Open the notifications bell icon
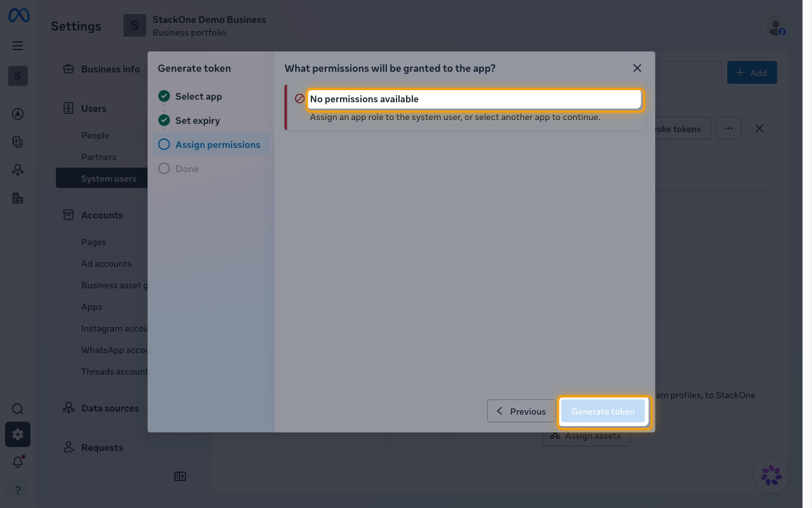812x508 pixels. (18, 462)
